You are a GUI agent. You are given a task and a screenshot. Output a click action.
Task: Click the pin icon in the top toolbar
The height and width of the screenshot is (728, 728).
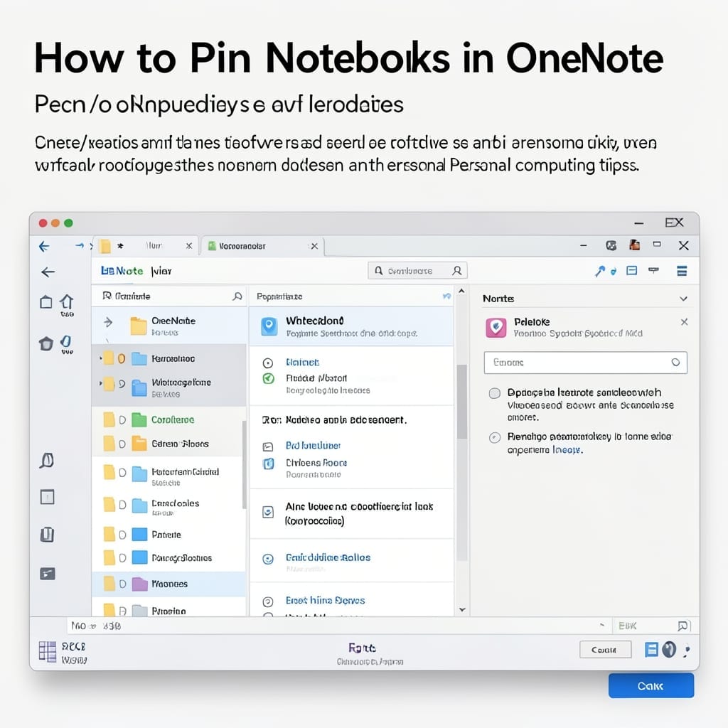[600, 271]
